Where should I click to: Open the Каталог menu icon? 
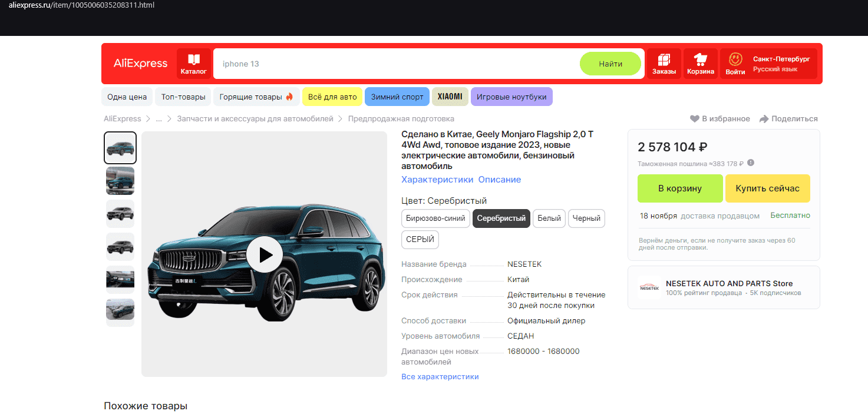click(194, 64)
